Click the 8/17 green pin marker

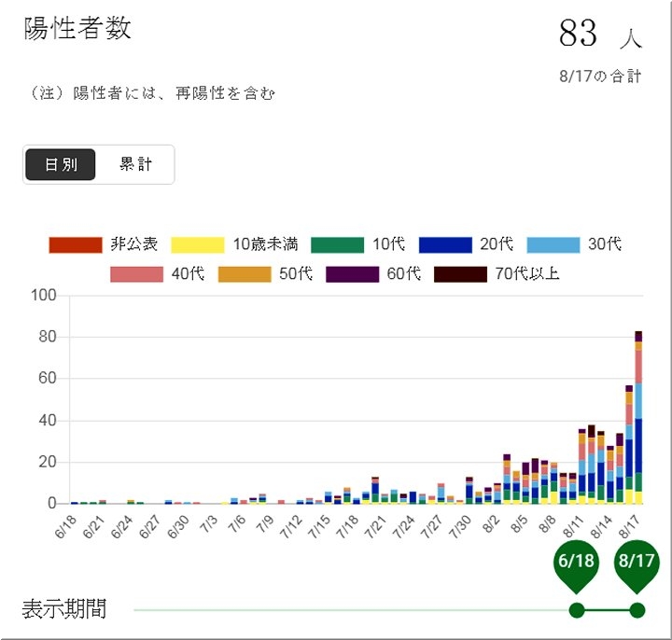click(x=637, y=563)
